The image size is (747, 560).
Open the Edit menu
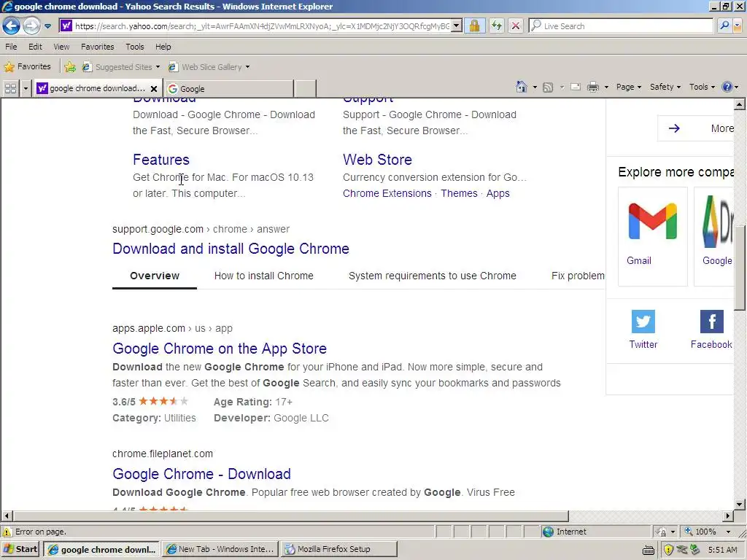35,47
